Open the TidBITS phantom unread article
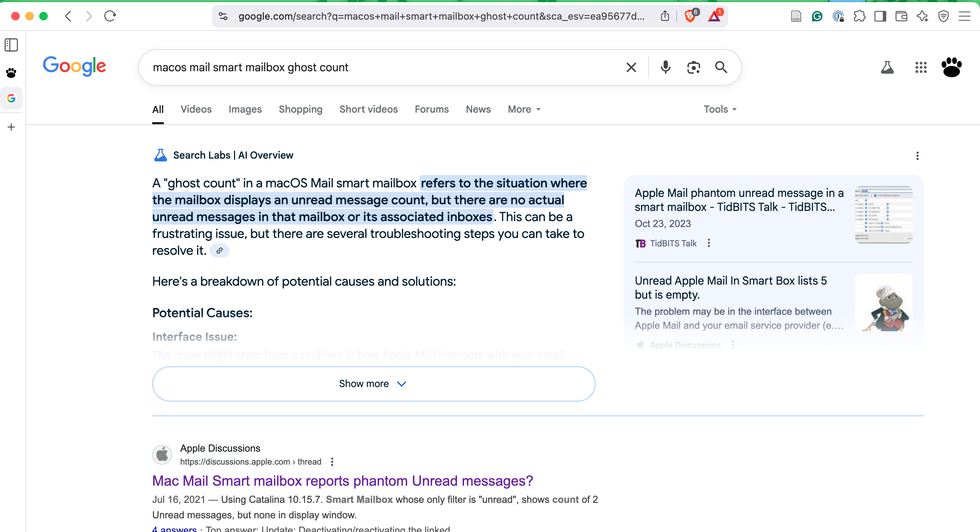 pyautogui.click(x=738, y=200)
